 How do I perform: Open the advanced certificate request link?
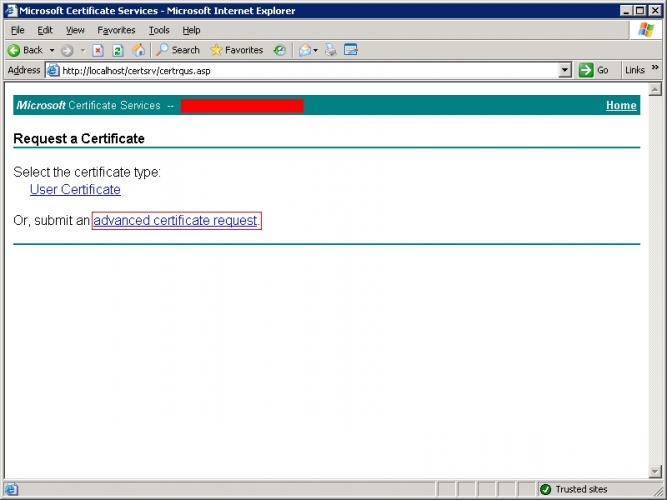pyautogui.click(x=175, y=220)
